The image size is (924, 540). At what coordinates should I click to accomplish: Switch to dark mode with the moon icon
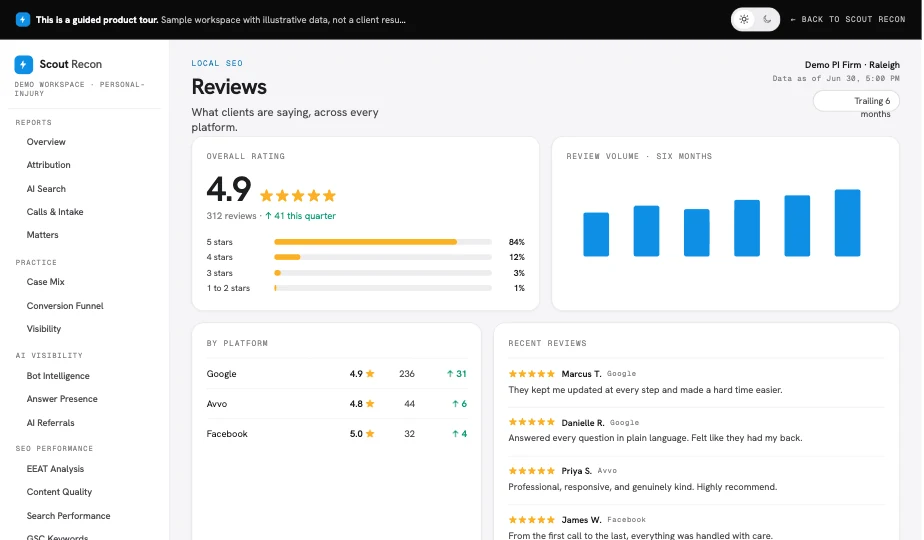pos(767,19)
